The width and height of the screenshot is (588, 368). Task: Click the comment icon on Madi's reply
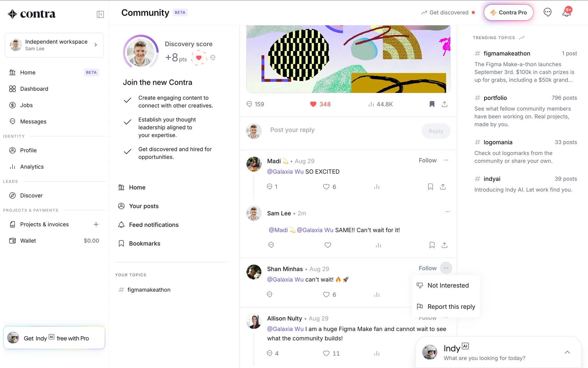pos(269,187)
